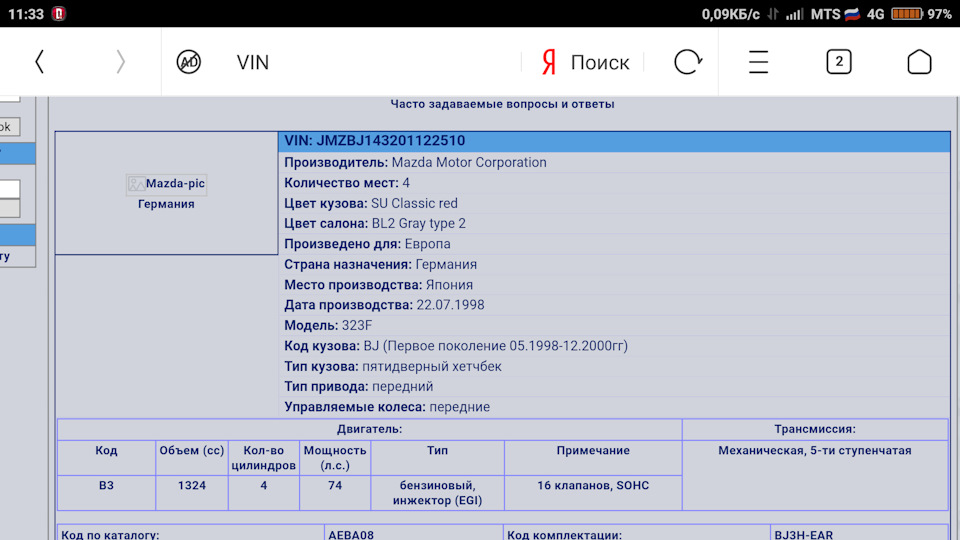Tap the Mazda-pic broken image
This screenshot has width=960, height=540.
[166, 184]
